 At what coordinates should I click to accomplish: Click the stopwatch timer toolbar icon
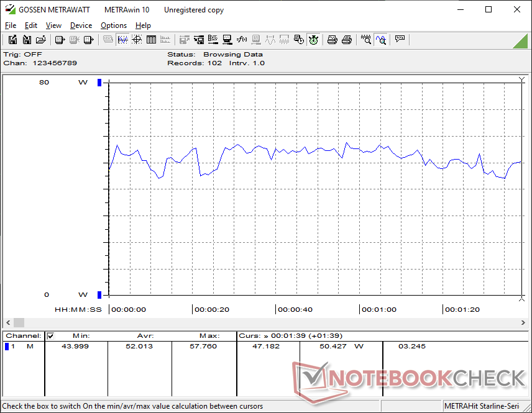[313, 40]
